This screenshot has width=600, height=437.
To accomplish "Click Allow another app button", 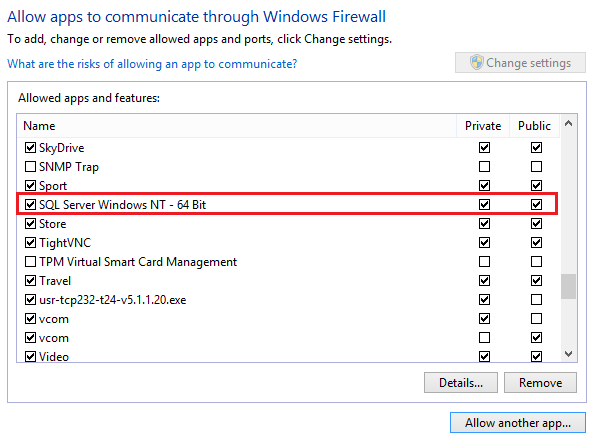I will pos(517,423).
